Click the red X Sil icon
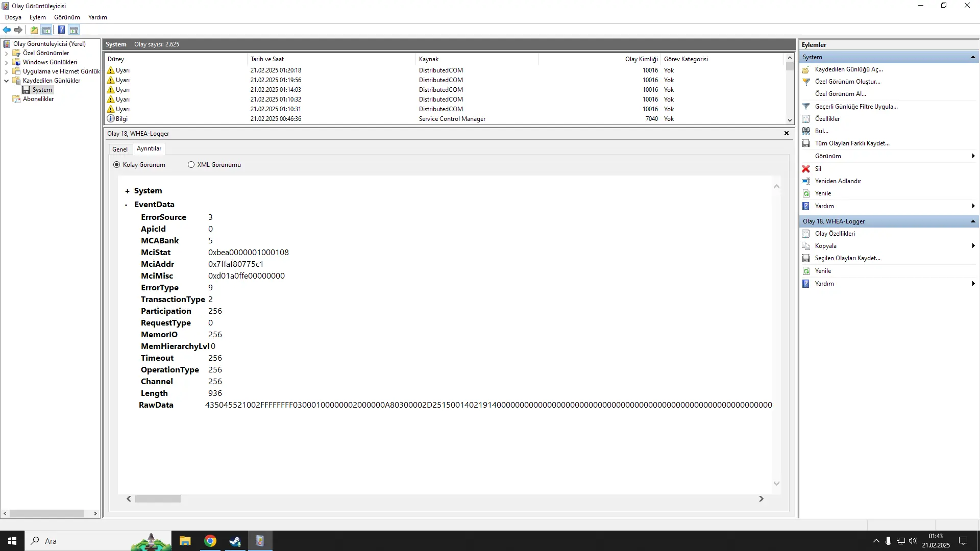The image size is (980, 551). (x=806, y=169)
